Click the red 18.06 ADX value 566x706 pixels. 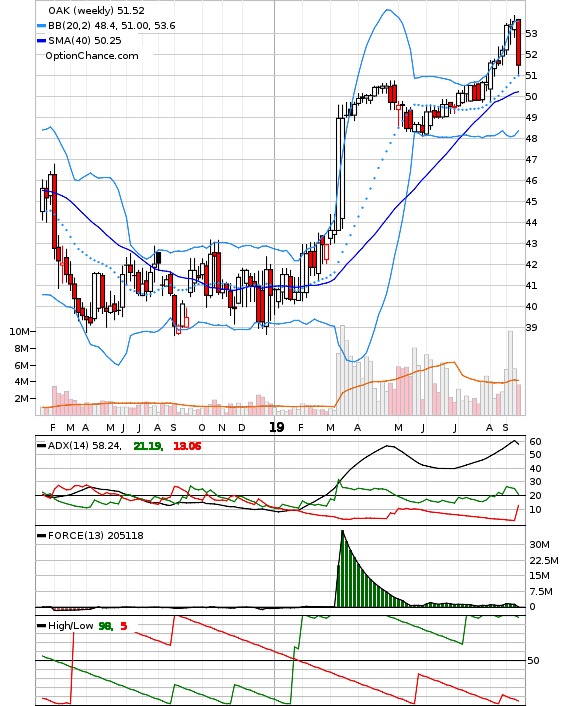pyautogui.click(x=187, y=446)
